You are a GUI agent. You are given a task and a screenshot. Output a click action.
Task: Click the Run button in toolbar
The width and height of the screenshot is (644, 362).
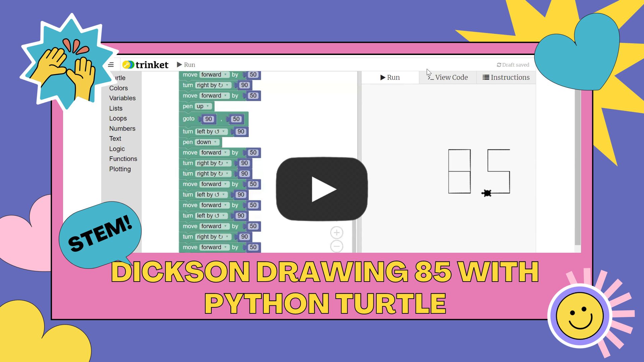point(186,65)
